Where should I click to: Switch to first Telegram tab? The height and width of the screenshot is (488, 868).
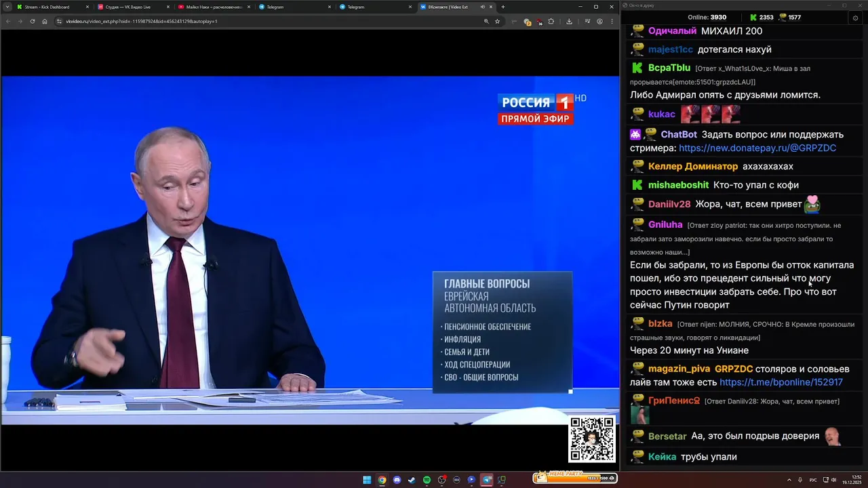[x=294, y=7]
